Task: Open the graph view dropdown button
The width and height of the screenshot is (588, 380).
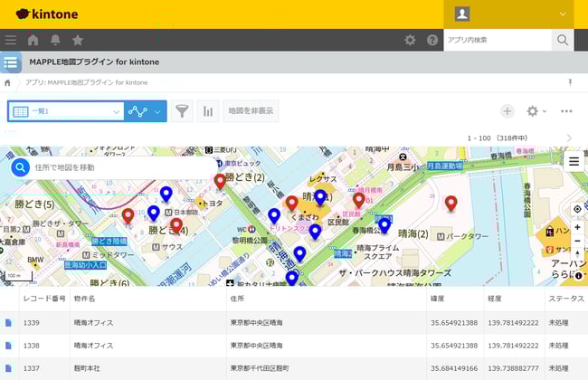Action: pos(146,111)
